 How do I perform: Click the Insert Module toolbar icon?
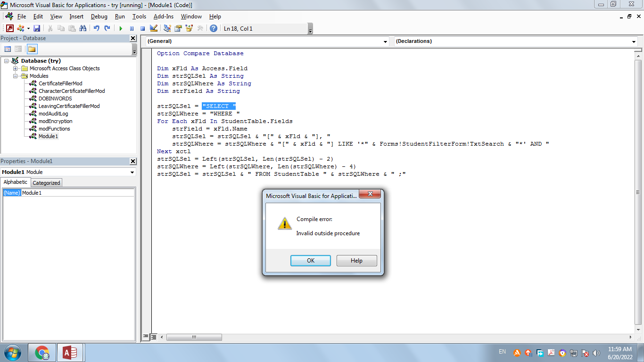click(21, 28)
